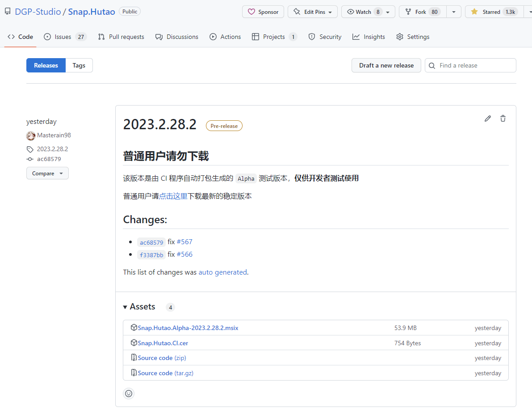
Task: Click the zip file icon for Source code (tar.gz)
Action: tap(134, 373)
